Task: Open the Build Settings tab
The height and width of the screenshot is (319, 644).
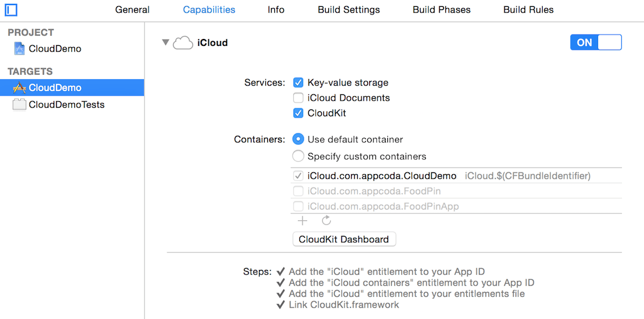Action: coord(348,10)
